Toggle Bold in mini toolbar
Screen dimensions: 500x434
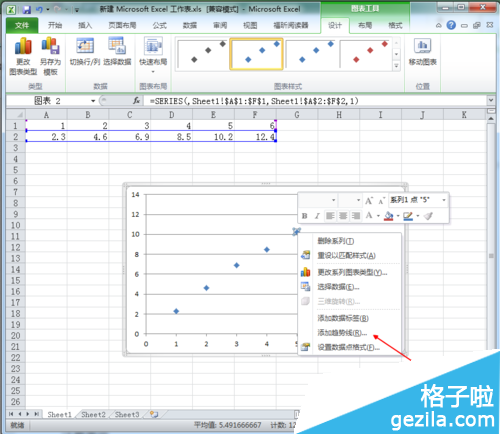pos(304,216)
